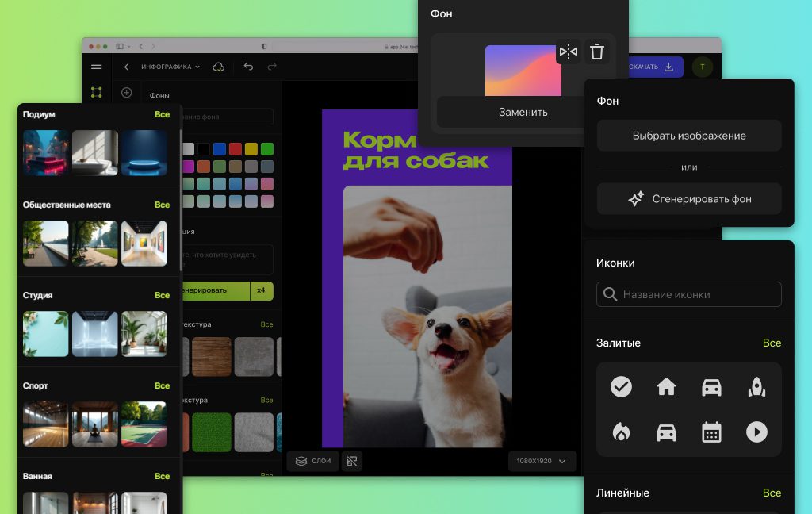Select the car icon in first row

711,387
